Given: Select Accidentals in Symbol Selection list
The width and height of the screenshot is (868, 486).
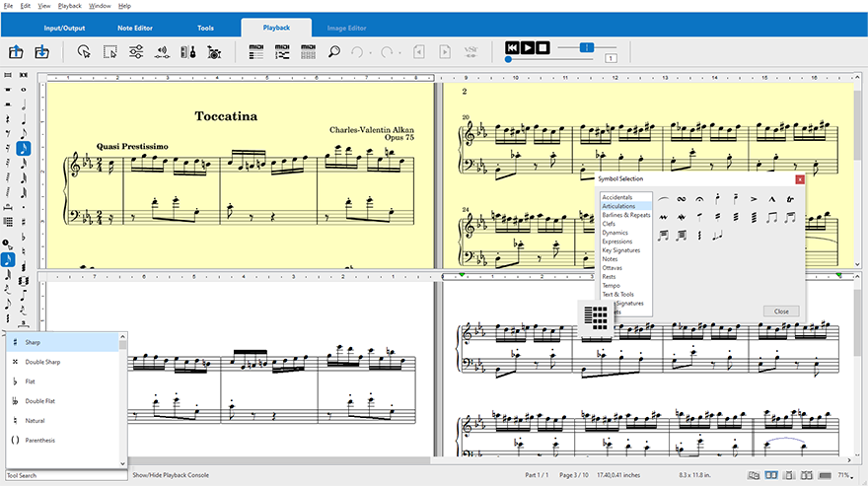Looking at the screenshot, I should [x=616, y=197].
